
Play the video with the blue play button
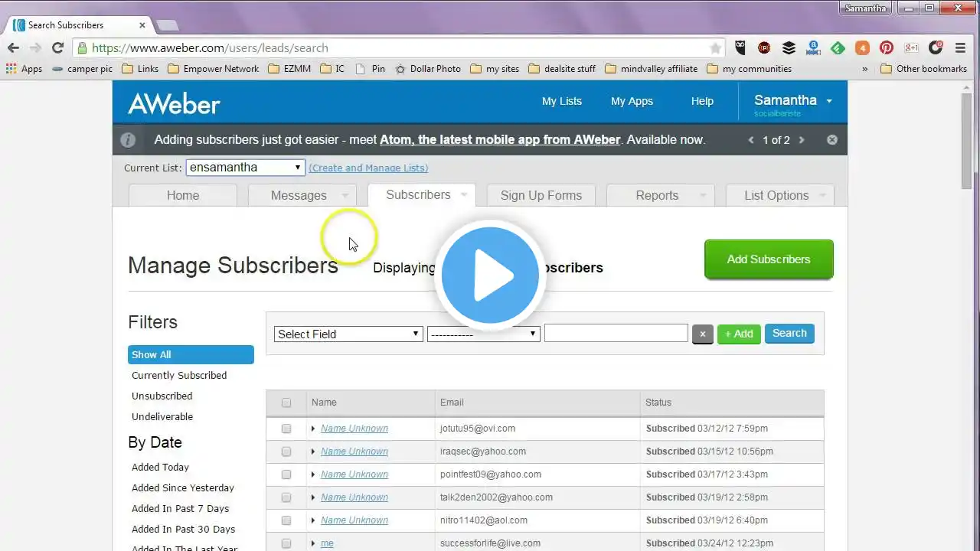click(x=490, y=275)
